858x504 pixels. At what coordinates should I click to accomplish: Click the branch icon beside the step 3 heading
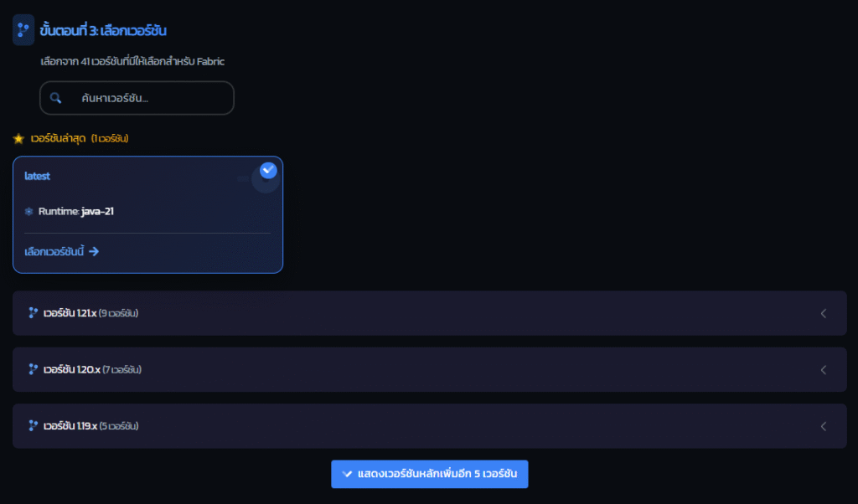(x=23, y=31)
